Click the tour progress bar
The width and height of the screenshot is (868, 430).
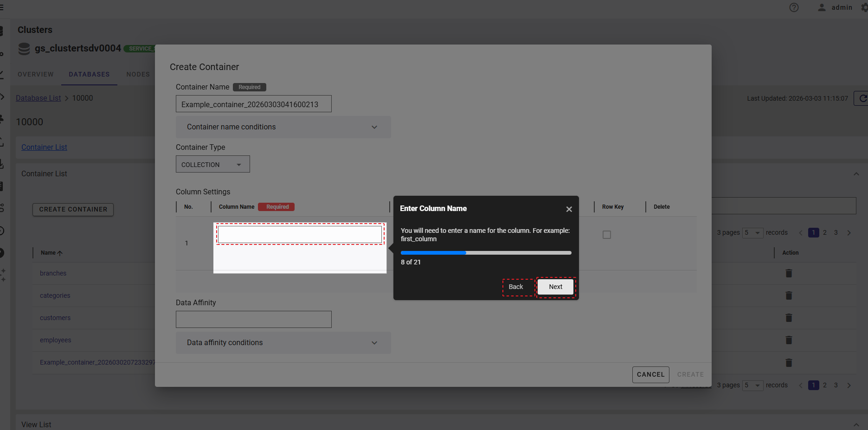coord(486,253)
